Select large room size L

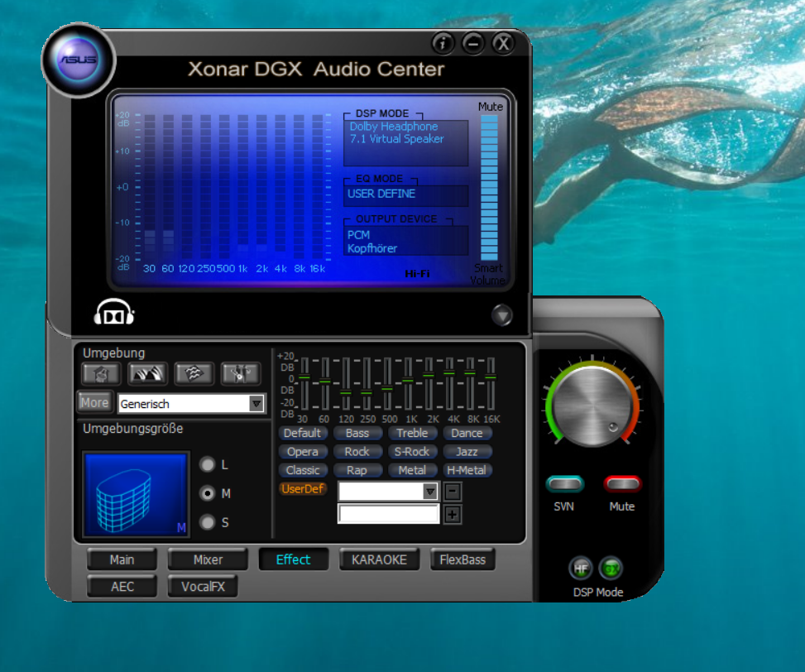(208, 464)
